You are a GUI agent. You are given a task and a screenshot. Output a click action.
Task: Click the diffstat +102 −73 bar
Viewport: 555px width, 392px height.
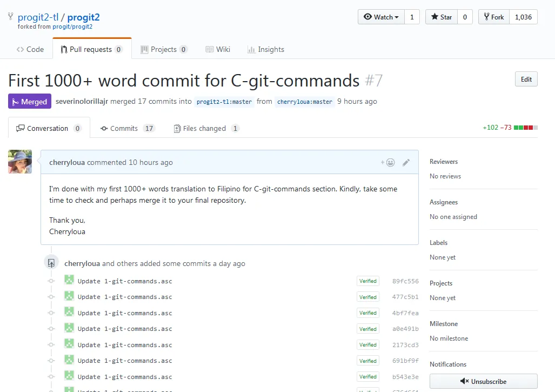[510, 128]
